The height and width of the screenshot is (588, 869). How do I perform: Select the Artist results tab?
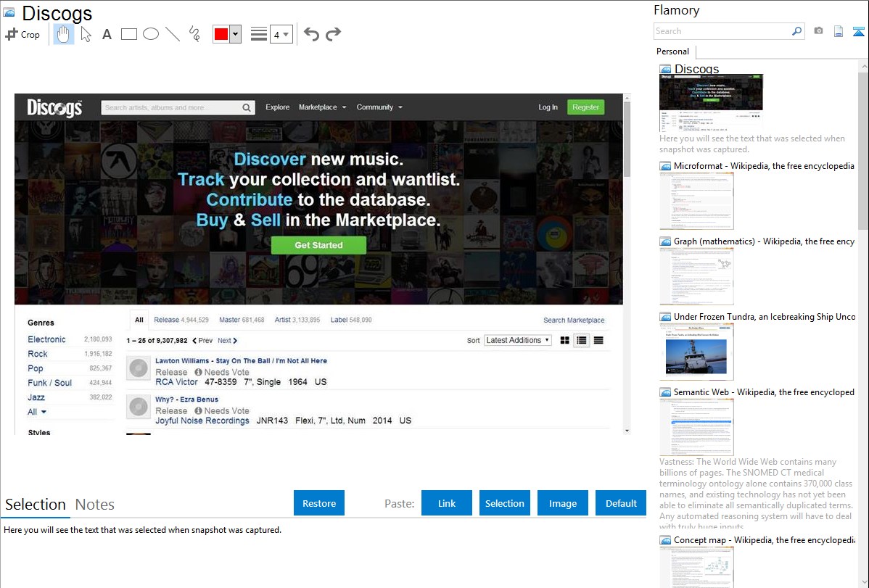[x=297, y=320]
